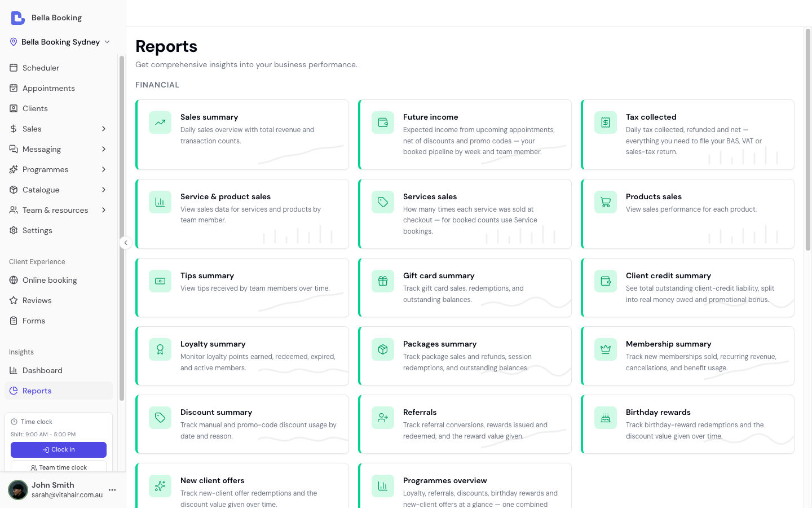Select Team & resources in the sidebar

pos(59,210)
